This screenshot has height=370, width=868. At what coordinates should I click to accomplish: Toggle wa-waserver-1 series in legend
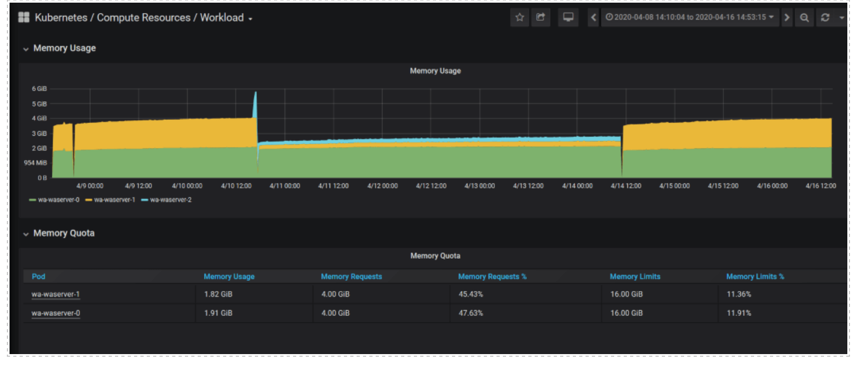(x=115, y=200)
